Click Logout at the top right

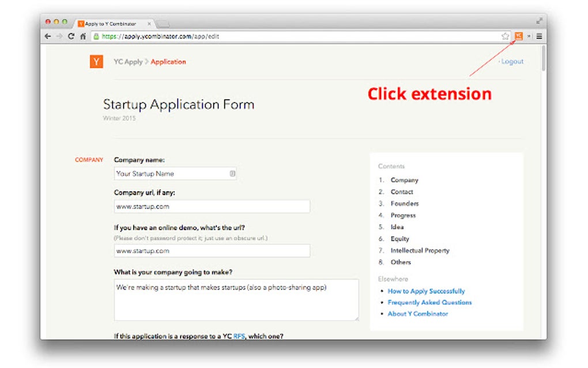(x=512, y=61)
